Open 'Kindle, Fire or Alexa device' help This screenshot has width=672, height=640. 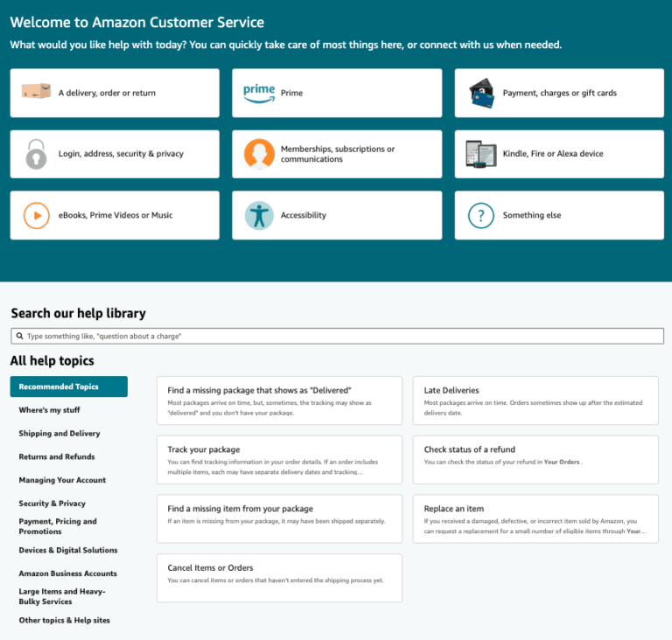coord(559,154)
